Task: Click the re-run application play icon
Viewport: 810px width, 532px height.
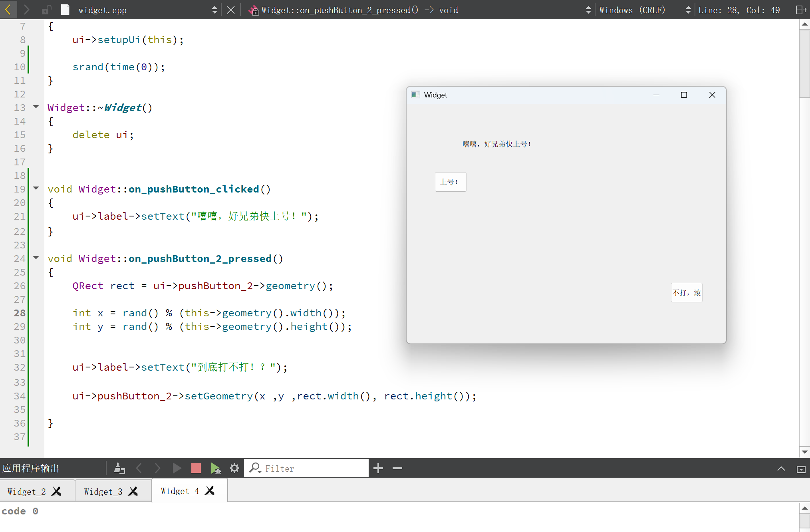Action: pyautogui.click(x=177, y=468)
